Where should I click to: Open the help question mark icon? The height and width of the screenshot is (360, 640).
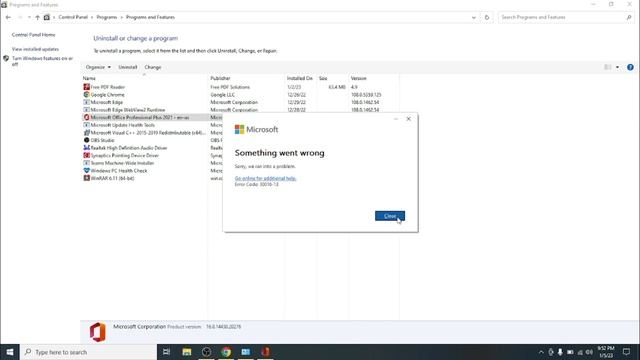(630, 67)
